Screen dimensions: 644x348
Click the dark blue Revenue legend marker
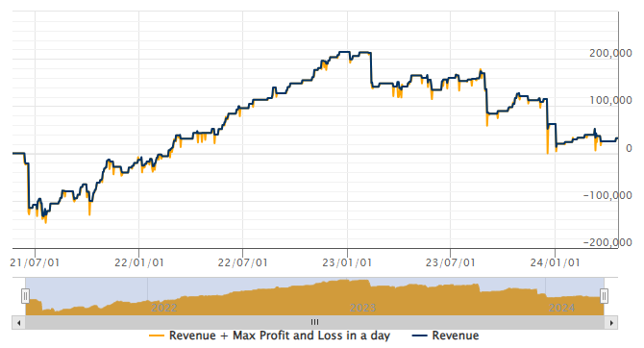419,336
